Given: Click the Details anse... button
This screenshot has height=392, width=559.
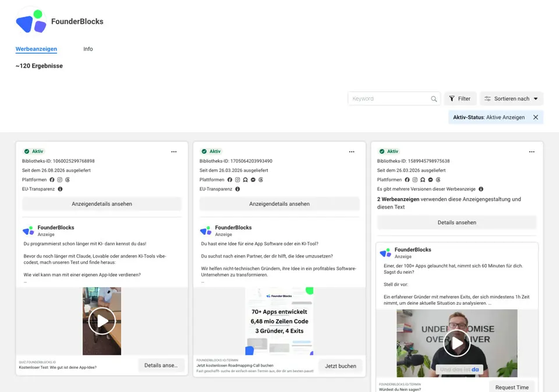Looking at the screenshot, I should point(161,365).
